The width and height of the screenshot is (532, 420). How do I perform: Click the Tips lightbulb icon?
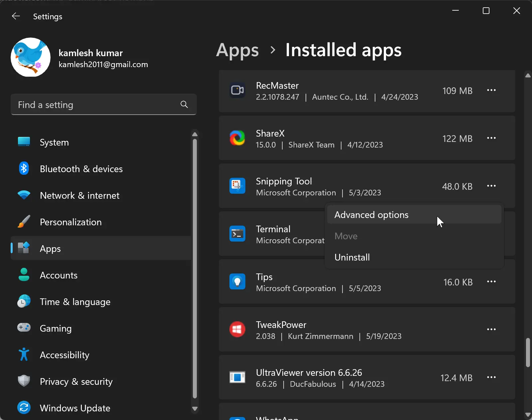pyautogui.click(x=237, y=282)
